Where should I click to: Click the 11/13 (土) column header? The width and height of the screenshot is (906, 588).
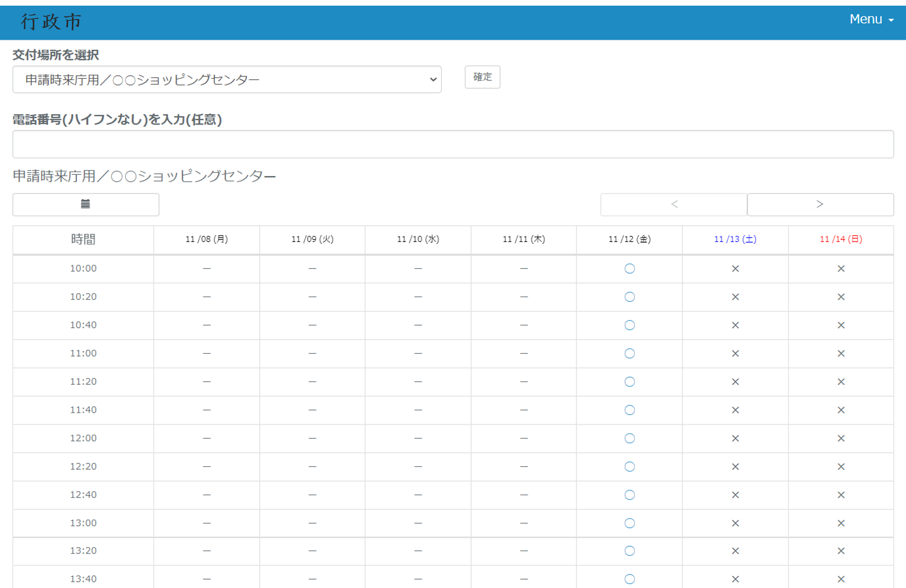click(x=735, y=239)
